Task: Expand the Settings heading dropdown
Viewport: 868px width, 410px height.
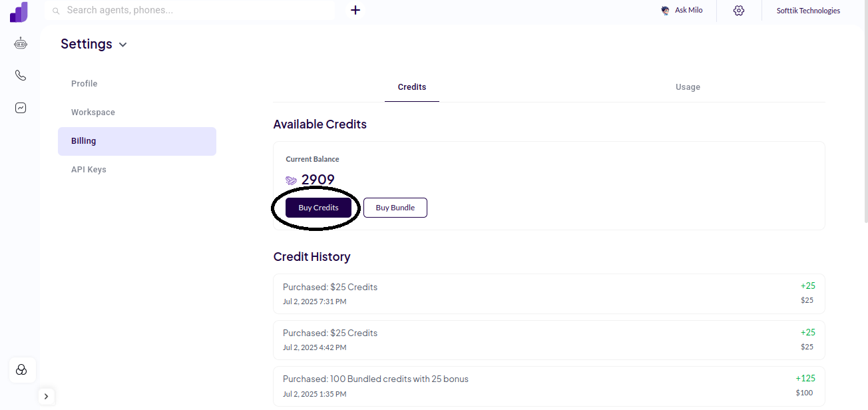Action: coord(122,44)
